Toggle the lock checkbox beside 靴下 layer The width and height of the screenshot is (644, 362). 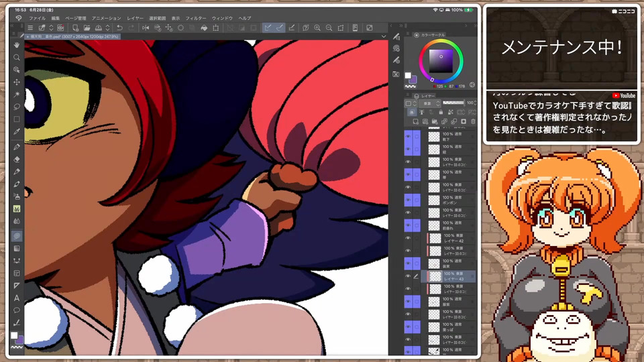tap(417, 137)
